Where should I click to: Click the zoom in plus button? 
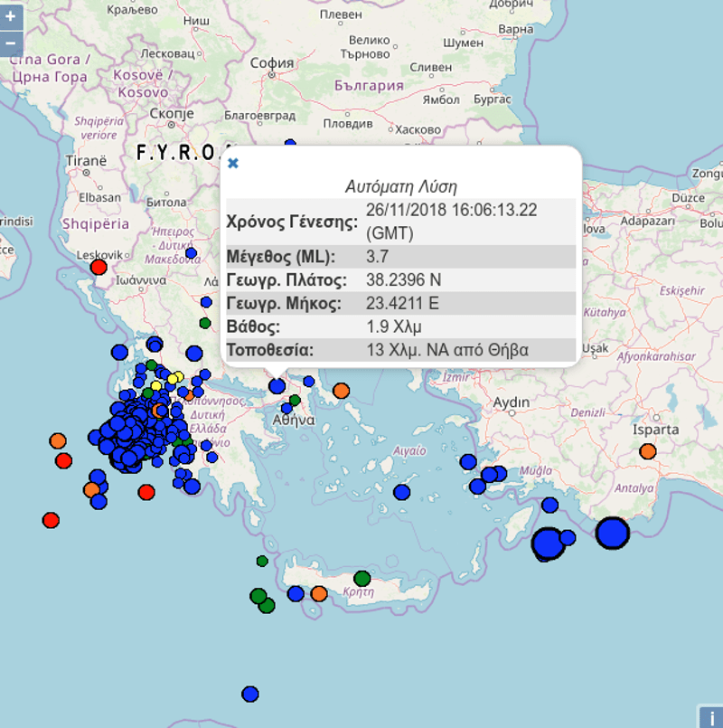pyautogui.click(x=11, y=17)
